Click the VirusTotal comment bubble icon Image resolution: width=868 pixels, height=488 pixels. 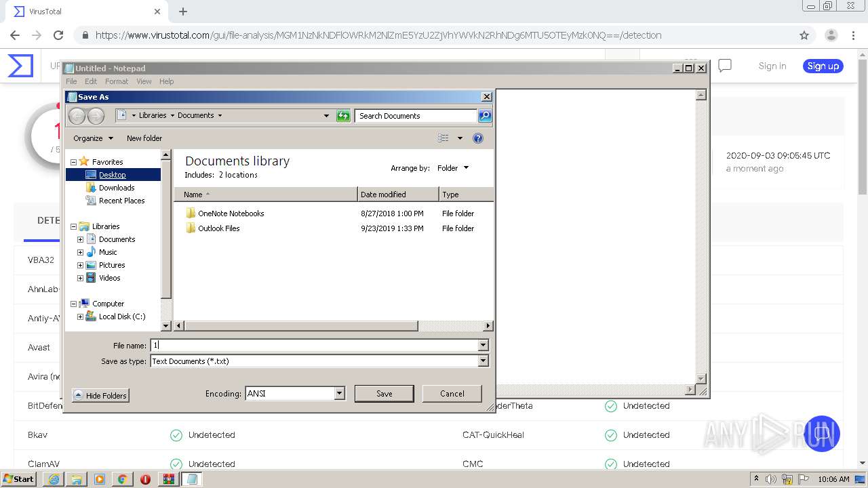coord(725,66)
